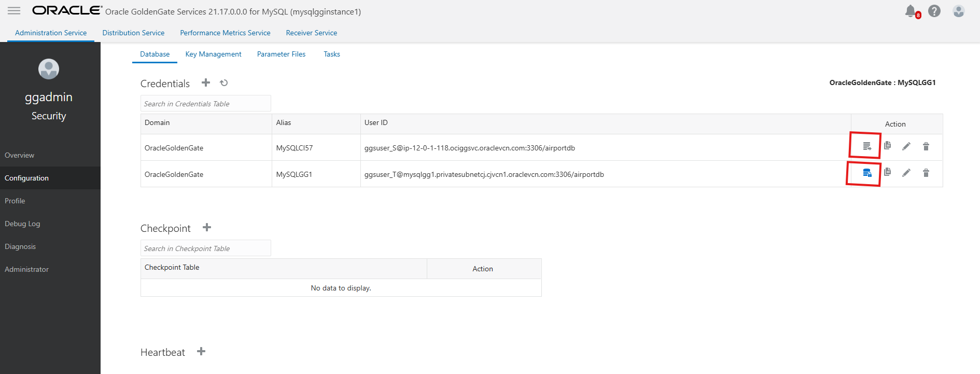Open Profile in sidebar

tap(50, 201)
